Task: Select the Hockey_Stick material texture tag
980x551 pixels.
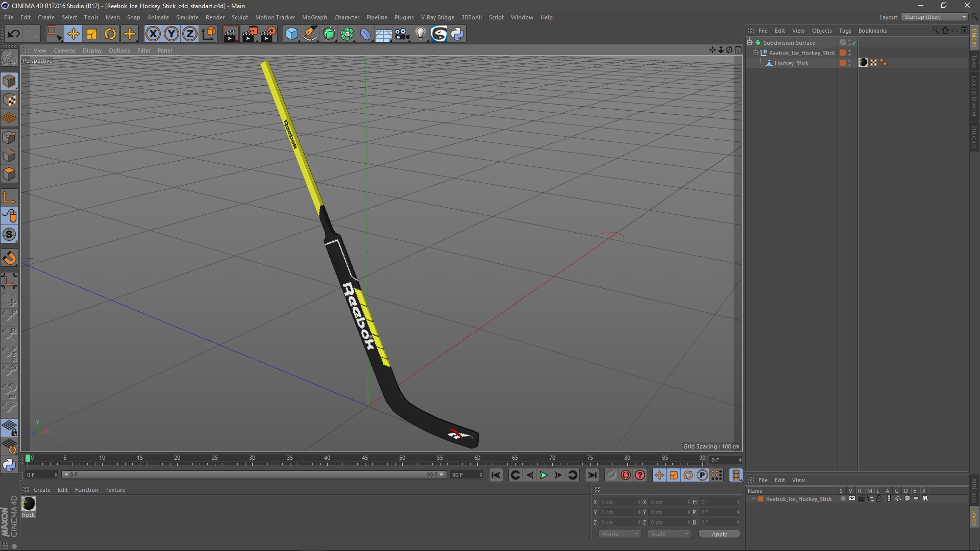Action: pos(863,63)
